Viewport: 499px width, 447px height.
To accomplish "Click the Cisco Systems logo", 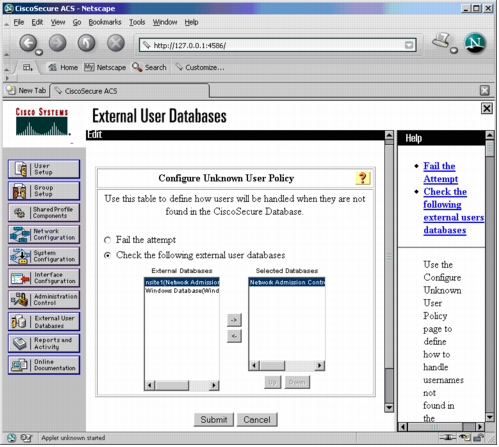I will point(42,121).
